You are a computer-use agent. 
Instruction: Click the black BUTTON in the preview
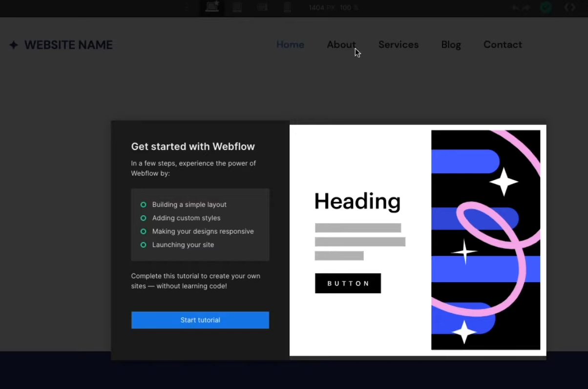tap(348, 284)
